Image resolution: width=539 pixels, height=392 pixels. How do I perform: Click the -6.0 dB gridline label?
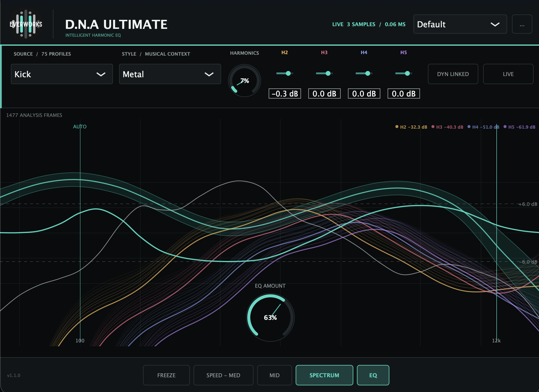tap(528, 262)
